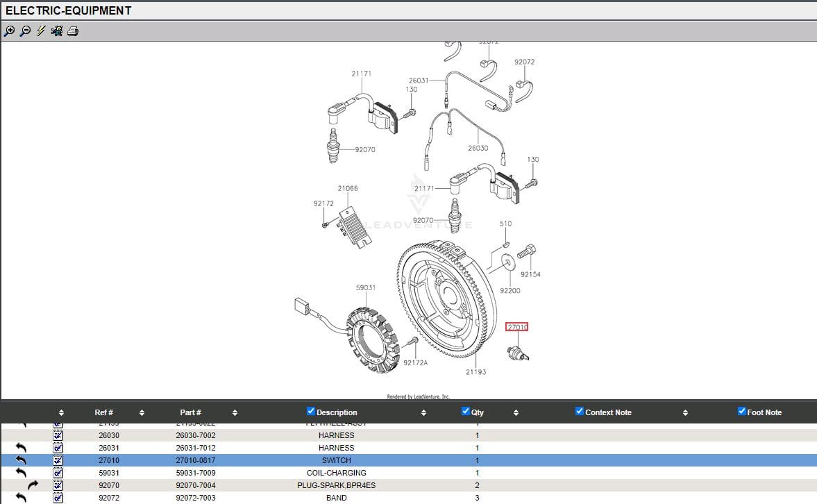Click the checklist icon in the 26030 harness row
Screen dimensions: 817x504
coord(58,435)
